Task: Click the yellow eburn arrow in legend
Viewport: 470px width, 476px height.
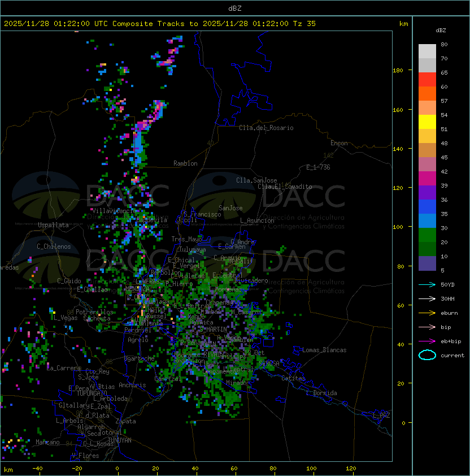Action: pyautogui.click(x=427, y=313)
